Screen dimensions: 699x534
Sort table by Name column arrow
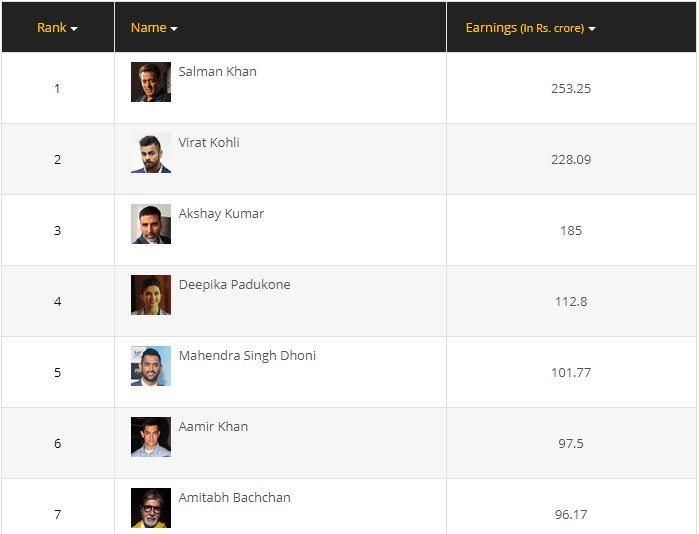click(x=174, y=29)
